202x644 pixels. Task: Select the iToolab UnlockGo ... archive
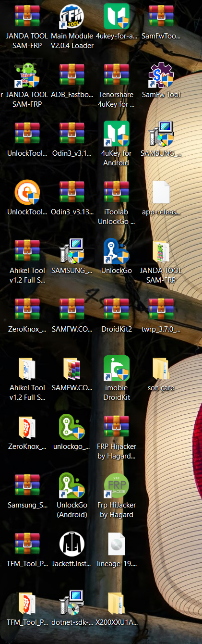(116, 192)
